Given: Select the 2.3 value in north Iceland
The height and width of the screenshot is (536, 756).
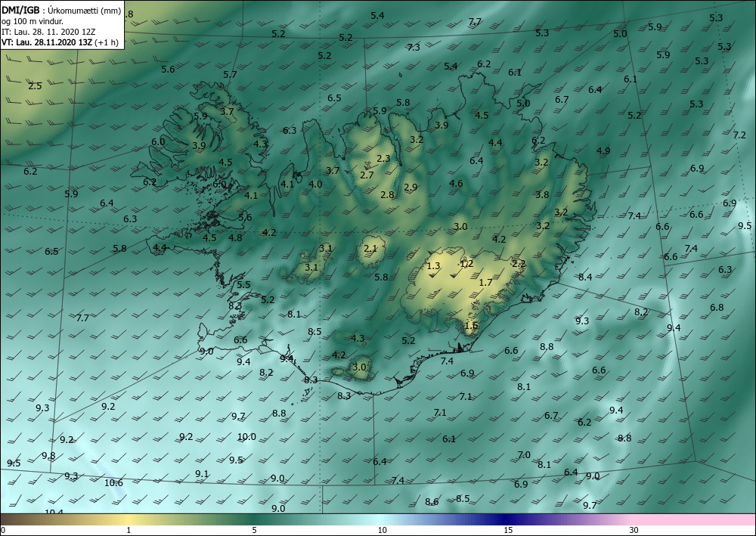Looking at the screenshot, I should pos(383,158).
